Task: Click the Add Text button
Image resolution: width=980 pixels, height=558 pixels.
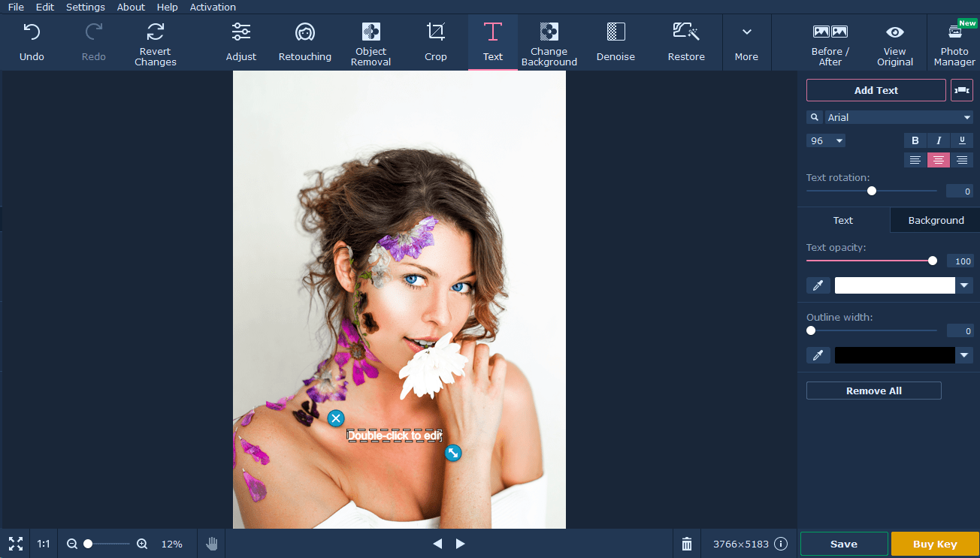Action: (x=876, y=89)
